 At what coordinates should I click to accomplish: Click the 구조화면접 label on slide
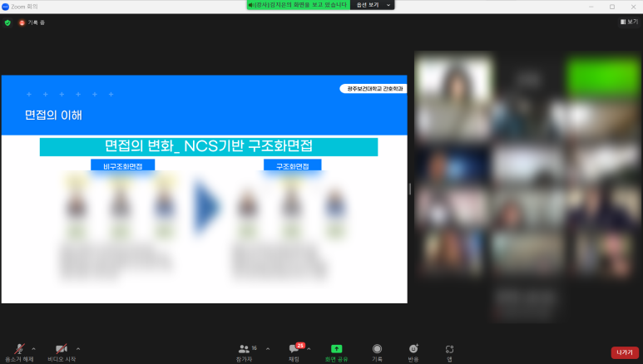pyautogui.click(x=292, y=166)
